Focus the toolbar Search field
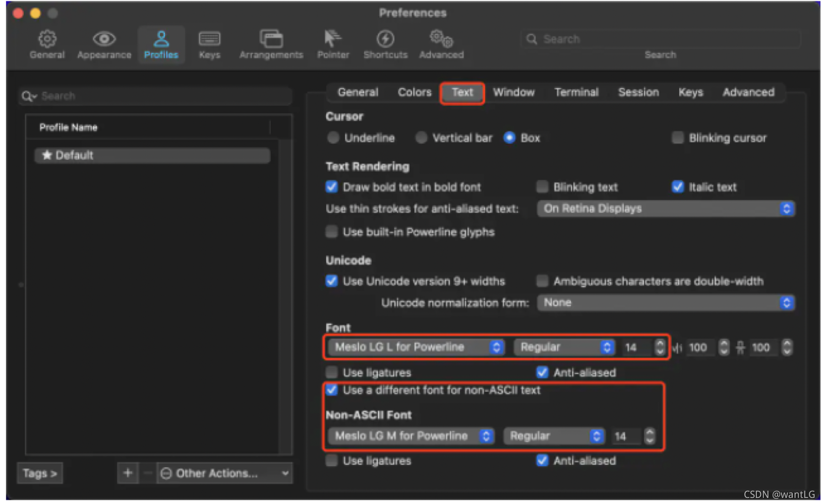 coord(661,39)
